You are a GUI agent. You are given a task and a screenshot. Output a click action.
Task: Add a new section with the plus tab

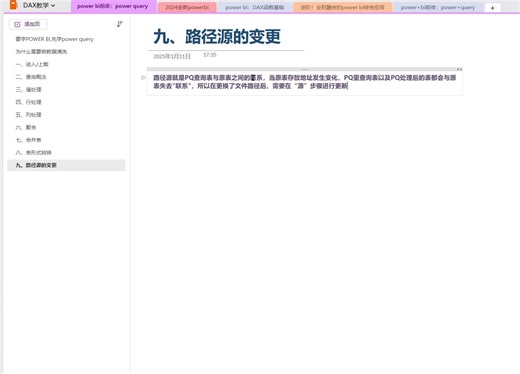(x=492, y=8)
